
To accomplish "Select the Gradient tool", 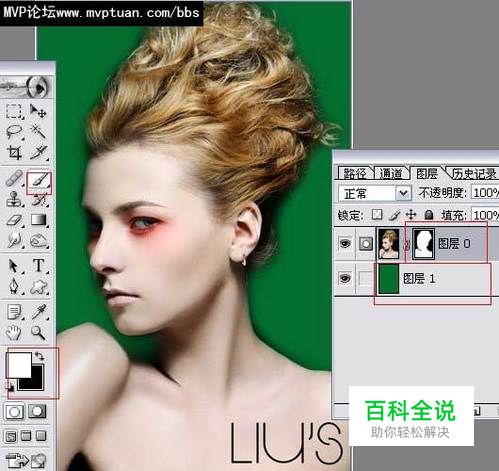I will tap(38, 220).
